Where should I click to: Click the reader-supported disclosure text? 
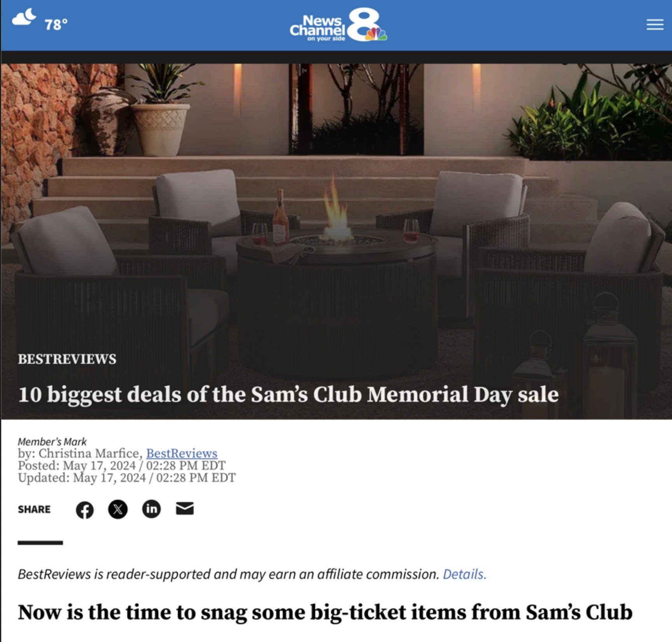(229, 574)
